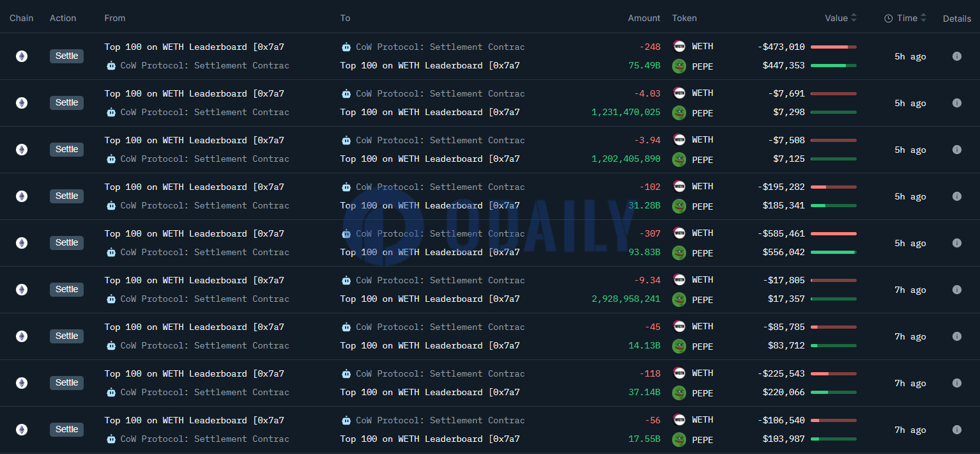Click the From column header
The width and height of the screenshot is (980, 454).
(115, 18)
